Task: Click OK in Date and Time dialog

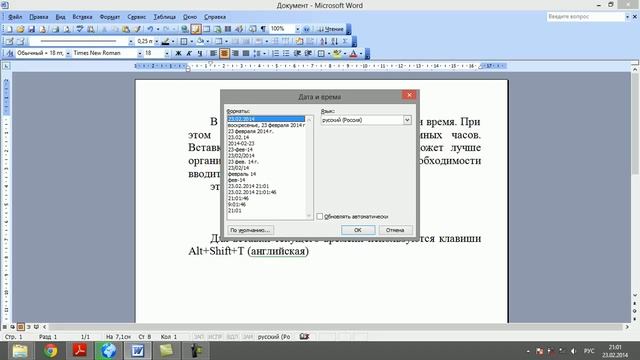Action: tap(358, 230)
